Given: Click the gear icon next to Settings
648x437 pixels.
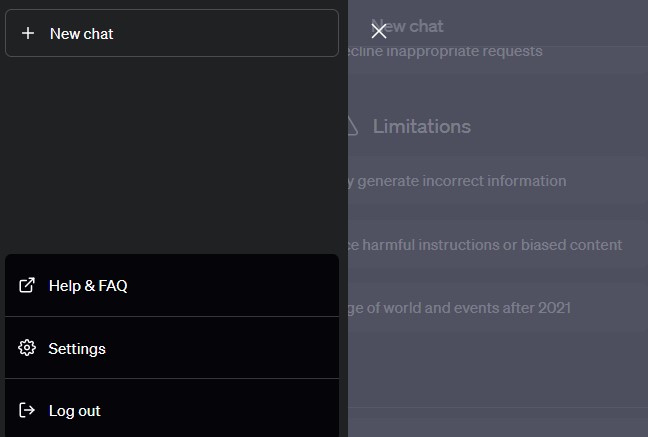Looking at the screenshot, I should point(27,348).
